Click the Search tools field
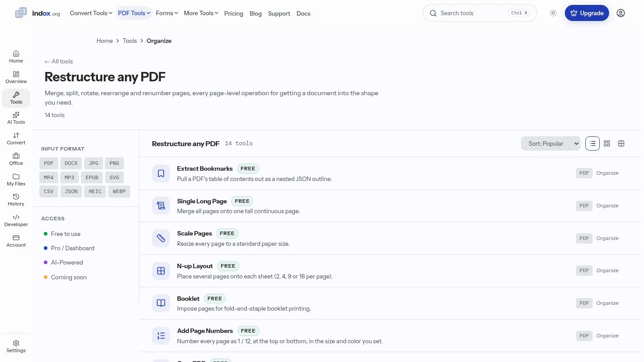644x362 pixels. pyautogui.click(x=479, y=13)
